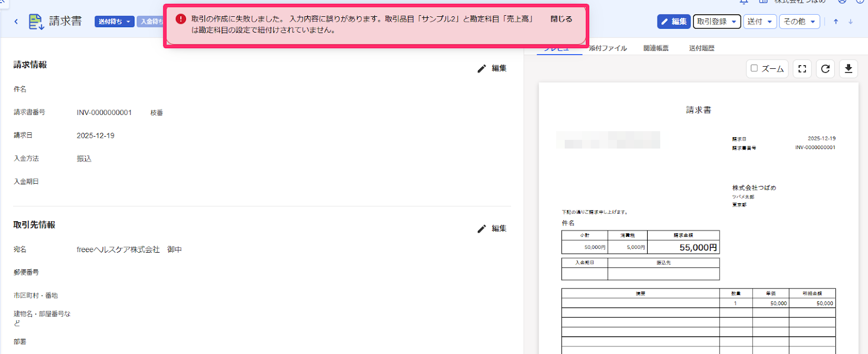This screenshot has height=354, width=868.
Task: Click the 取引先情報 section heading
Action: [x=34, y=224]
